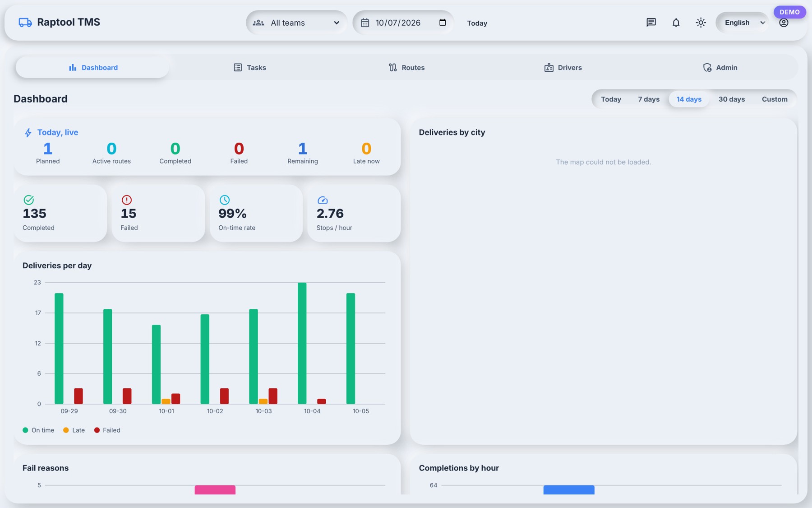The height and width of the screenshot is (508, 812).
Task: Expand the All teams dropdown
Action: pos(296,23)
